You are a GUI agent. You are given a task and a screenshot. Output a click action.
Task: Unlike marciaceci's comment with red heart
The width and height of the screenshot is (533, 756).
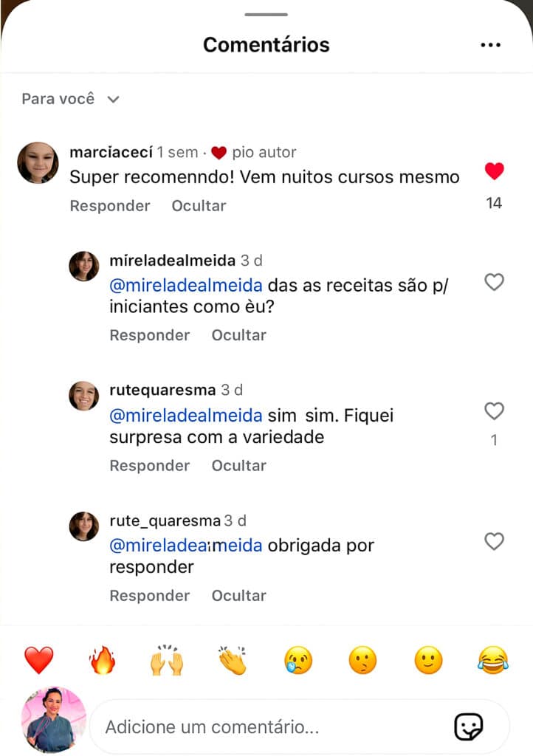coord(494,172)
